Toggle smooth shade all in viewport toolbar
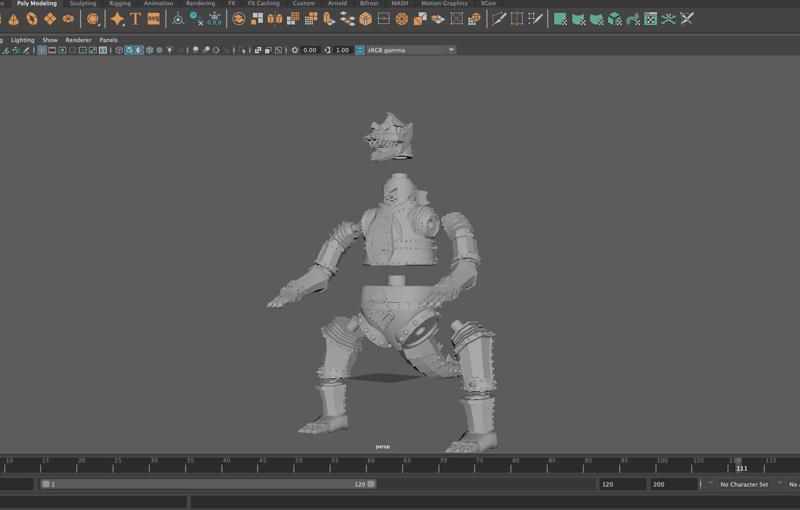Viewport: 800px width, 510px height. coord(129,50)
